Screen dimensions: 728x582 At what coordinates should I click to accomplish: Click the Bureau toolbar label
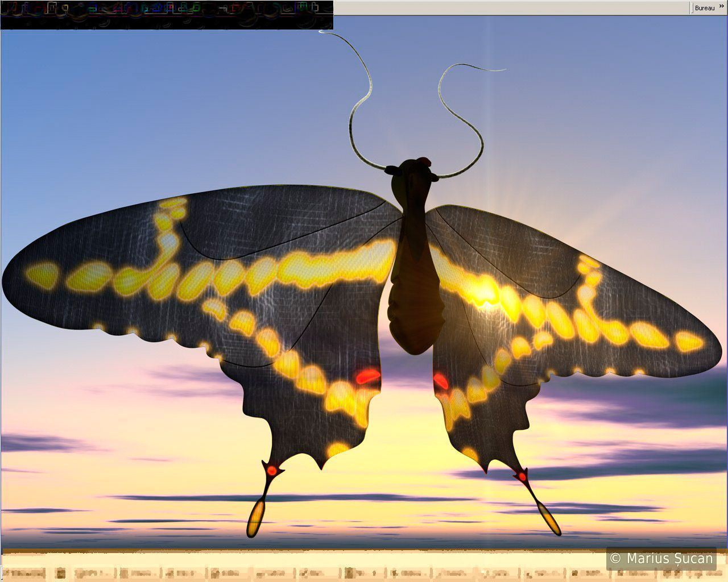point(705,8)
